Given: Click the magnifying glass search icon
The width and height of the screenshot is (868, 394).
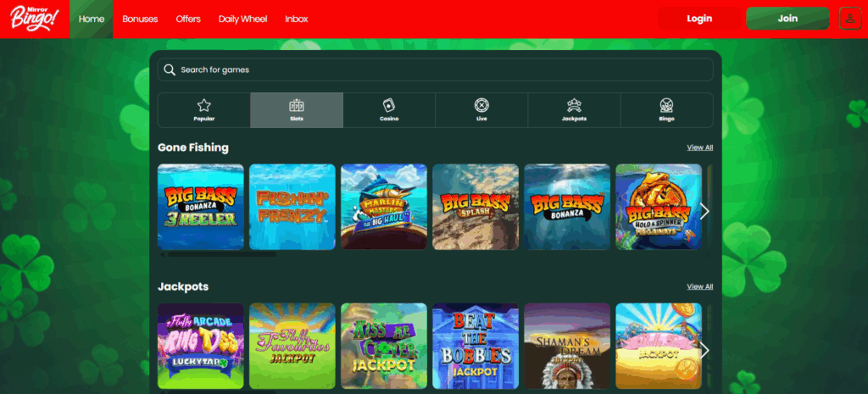Looking at the screenshot, I should [x=170, y=69].
